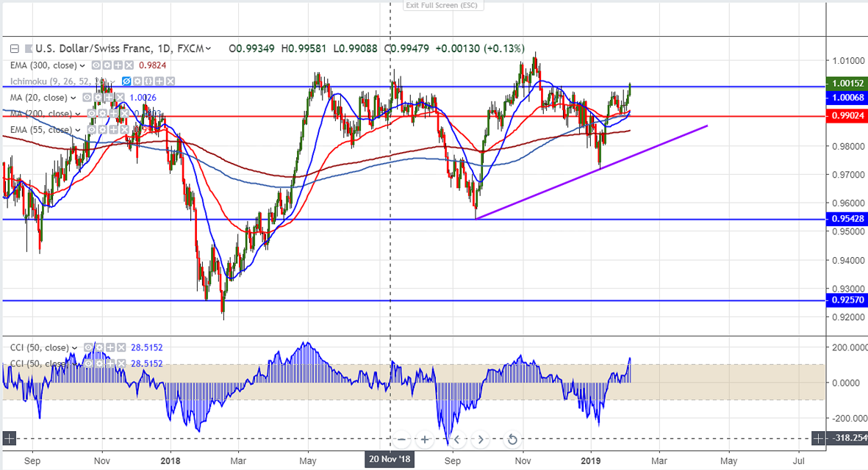The width and height of the screenshot is (868, 470).
Task: Click the plus icon for lower CCI indicator
Action: (x=110, y=364)
